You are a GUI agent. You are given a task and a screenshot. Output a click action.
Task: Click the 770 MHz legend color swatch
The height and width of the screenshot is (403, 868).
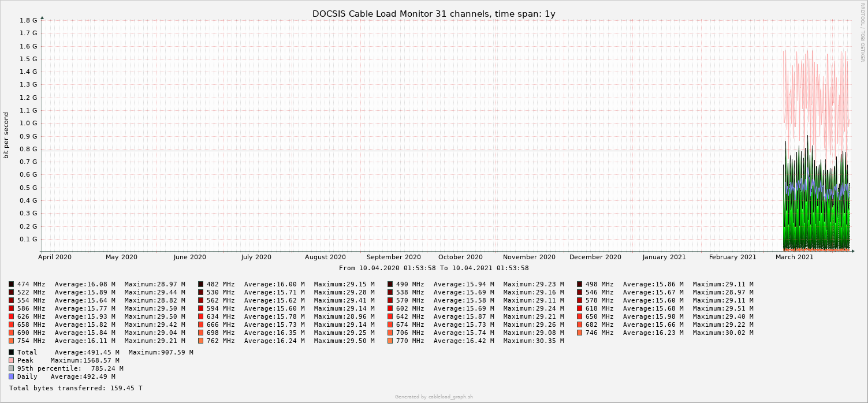pyautogui.click(x=390, y=341)
